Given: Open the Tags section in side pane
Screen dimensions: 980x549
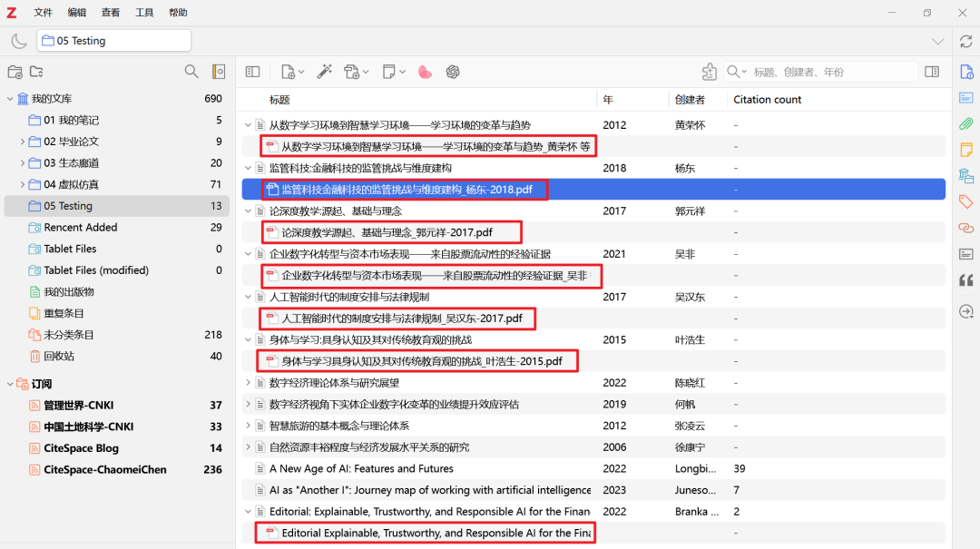Looking at the screenshot, I should (x=966, y=201).
